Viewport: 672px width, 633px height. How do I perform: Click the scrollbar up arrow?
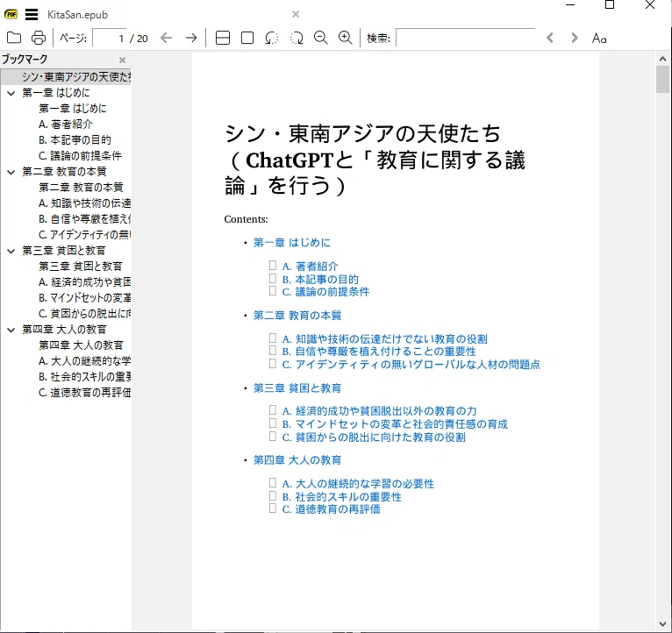pyautogui.click(x=662, y=59)
